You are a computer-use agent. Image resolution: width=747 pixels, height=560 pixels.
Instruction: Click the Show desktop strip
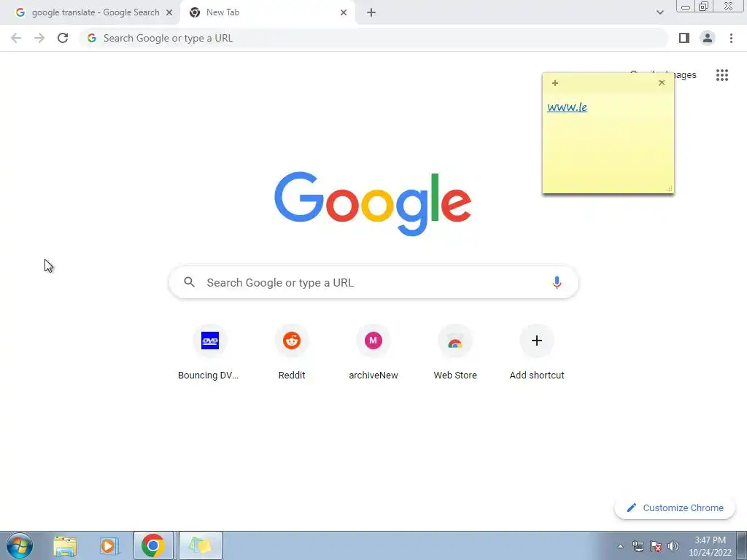(x=742, y=545)
